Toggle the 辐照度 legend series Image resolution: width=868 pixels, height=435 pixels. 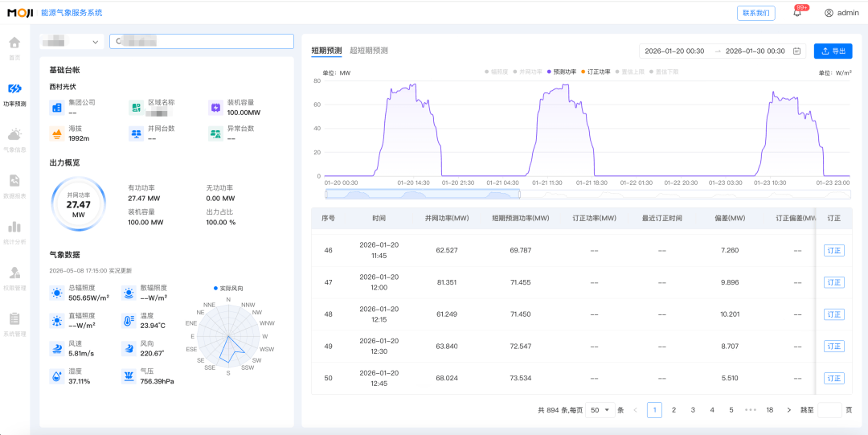(497, 72)
